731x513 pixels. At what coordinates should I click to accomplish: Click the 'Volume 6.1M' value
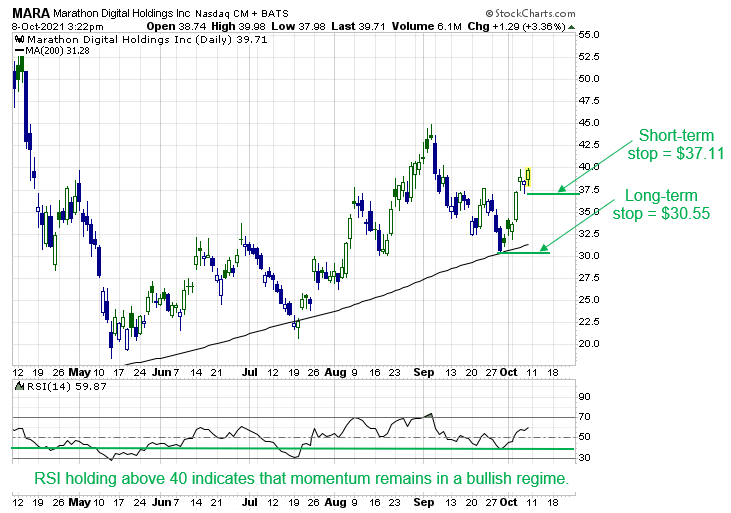click(426, 27)
